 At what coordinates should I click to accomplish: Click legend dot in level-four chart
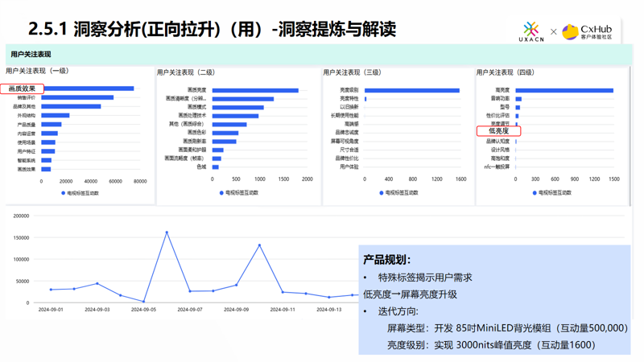click(535, 193)
